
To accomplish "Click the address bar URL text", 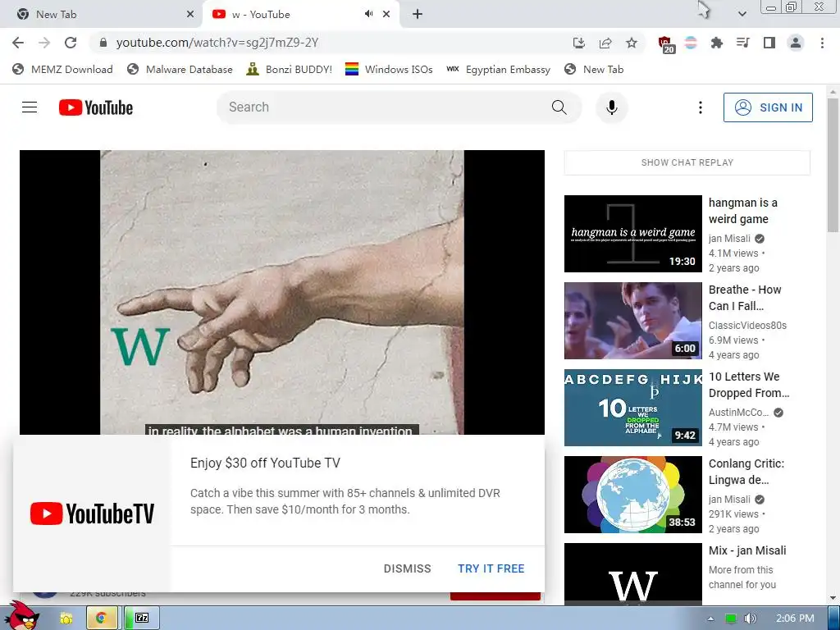I will pyautogui.click(x=217, y=43).
